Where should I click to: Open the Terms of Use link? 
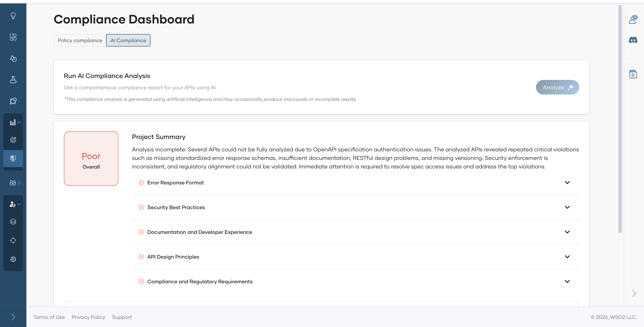(x=49, y=317)
